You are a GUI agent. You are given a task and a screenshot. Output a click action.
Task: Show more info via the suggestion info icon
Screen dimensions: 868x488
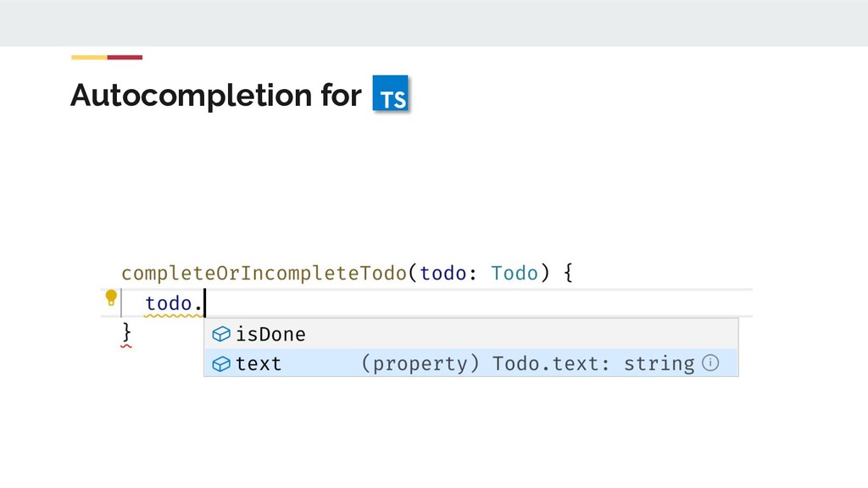point(710,363)
